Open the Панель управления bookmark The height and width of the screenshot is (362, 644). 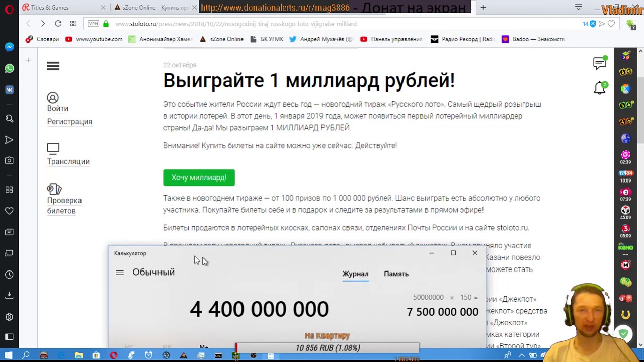391,39
